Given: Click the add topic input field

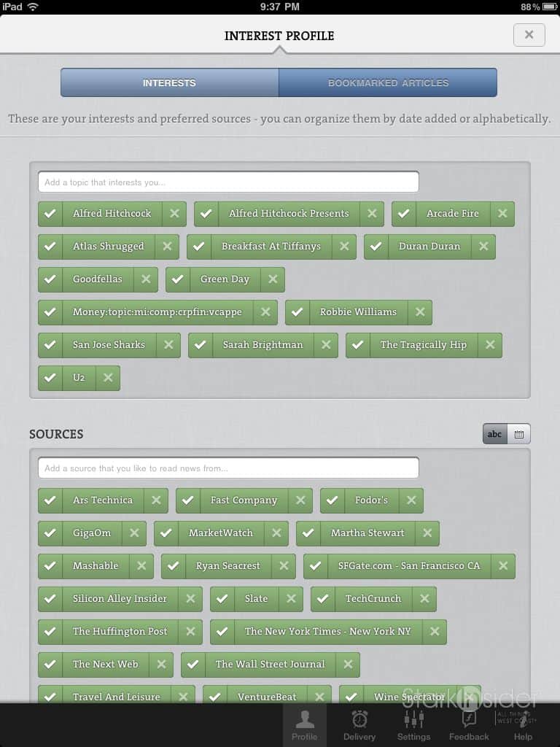Looking at the screenshot, I should [x=228, y=182].
